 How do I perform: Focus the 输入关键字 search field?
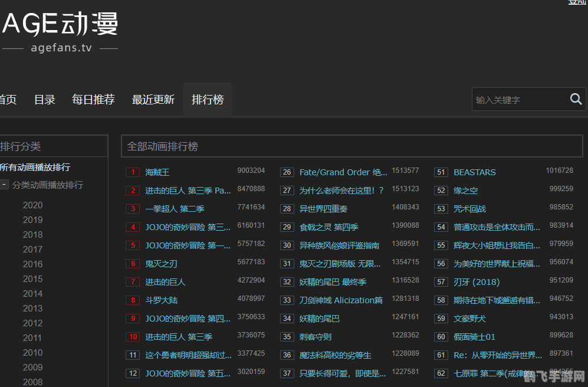click(x=518, y=100)
